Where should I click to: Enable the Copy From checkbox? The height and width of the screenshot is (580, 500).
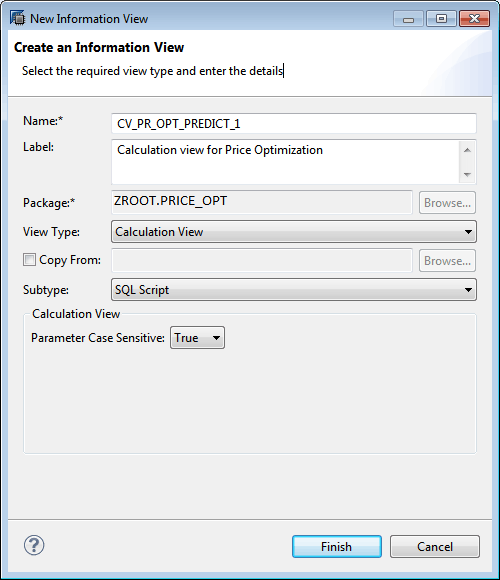[x=29, y=260]
